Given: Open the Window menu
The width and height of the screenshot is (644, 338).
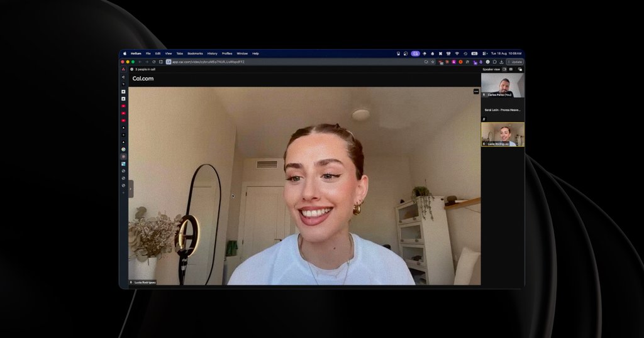Looking at the screenshot, I should pyautogui.click(x=242, y=53).
